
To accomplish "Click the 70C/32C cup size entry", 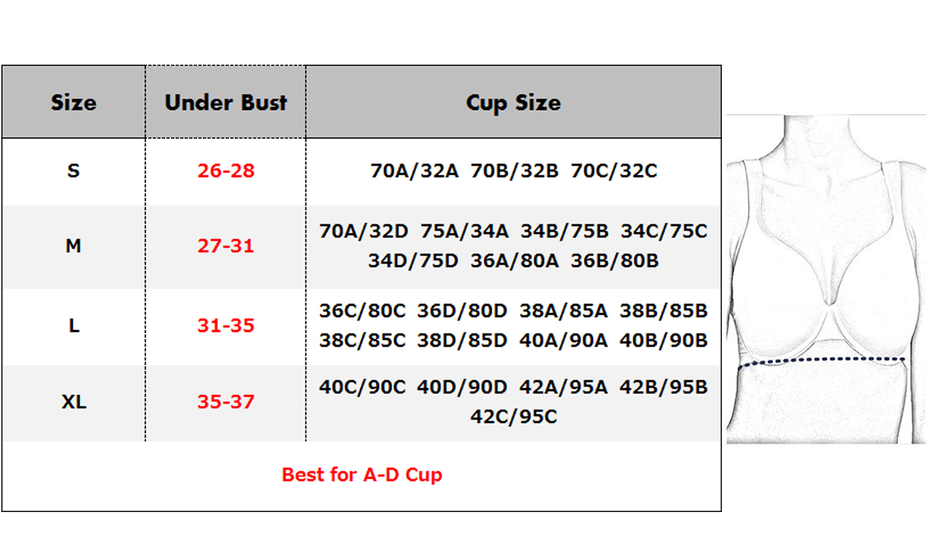I will [x=614, y=171].
